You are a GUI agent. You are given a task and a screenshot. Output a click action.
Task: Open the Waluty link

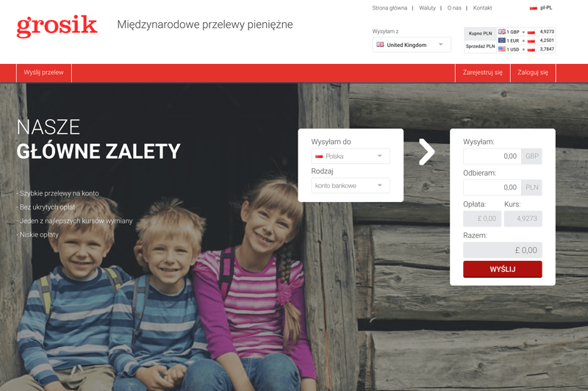[428, 8]
